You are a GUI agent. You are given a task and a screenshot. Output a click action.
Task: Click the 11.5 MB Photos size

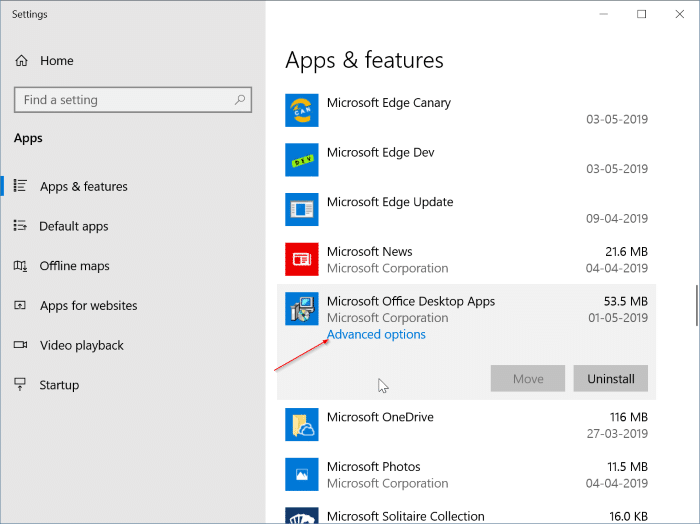(x=627, y=466)
